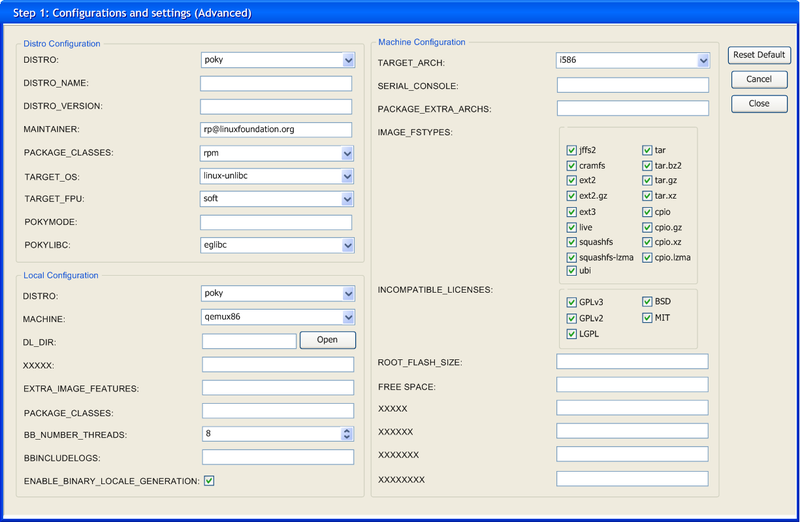Click the SERIAL_CONSOLE text field

tap(632, 85)
